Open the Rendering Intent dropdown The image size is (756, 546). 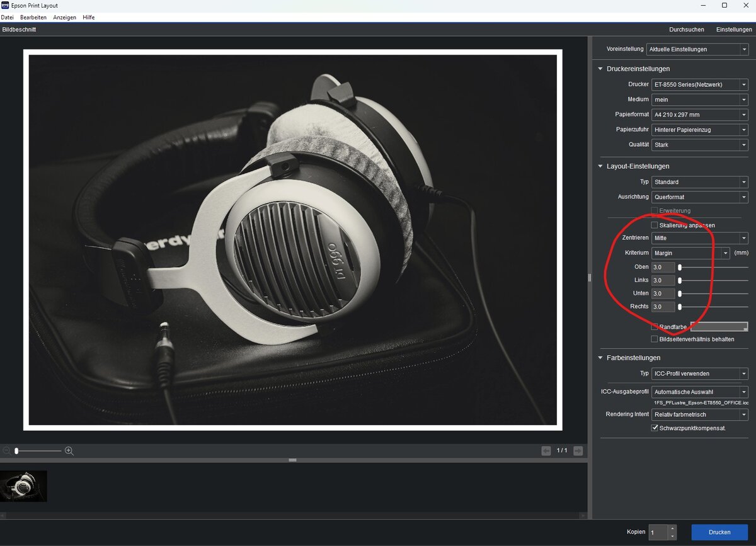pyautogui.click(x=699, y=414)
